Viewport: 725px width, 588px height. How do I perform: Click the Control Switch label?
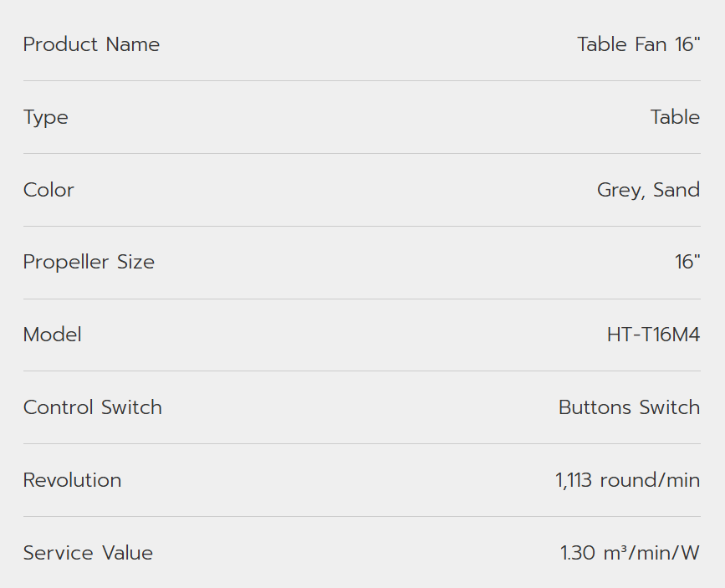[x=93, y=407]
